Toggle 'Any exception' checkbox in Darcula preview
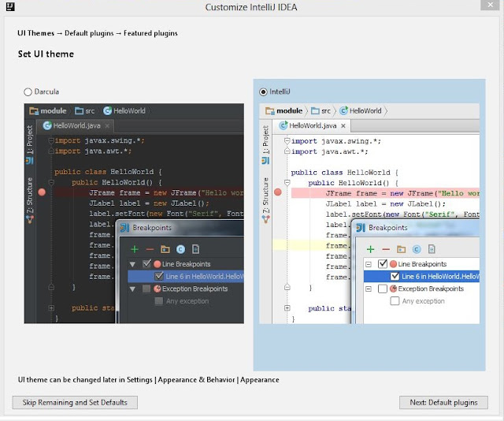Screen dimensions: 504x421 159,301
